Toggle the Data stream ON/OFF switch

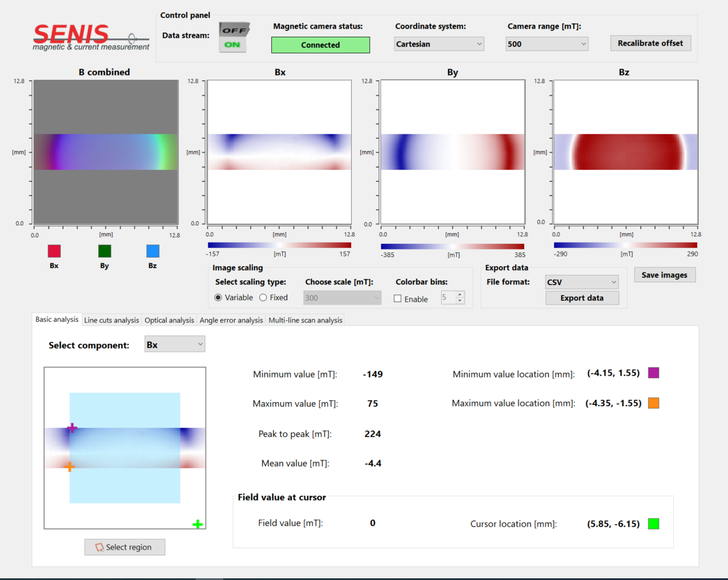[233, 37]
